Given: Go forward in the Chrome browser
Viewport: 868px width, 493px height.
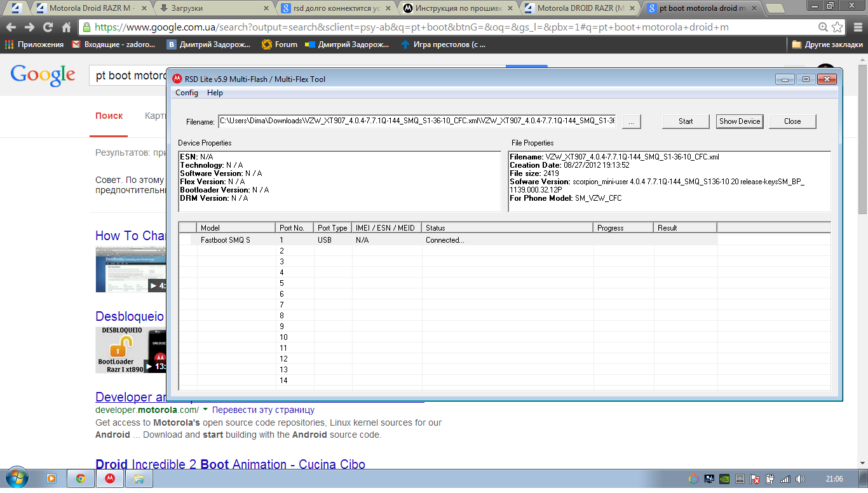Looking at the screenshot, I should pos(29,27).
